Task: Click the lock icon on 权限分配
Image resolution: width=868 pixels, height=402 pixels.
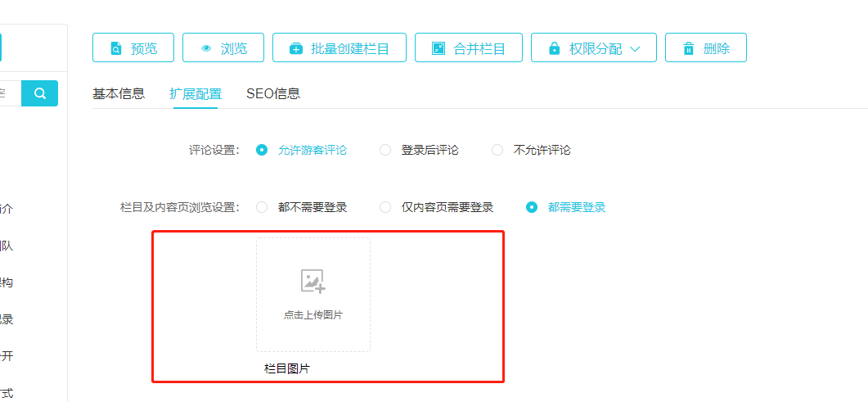Action: (555, 48)
